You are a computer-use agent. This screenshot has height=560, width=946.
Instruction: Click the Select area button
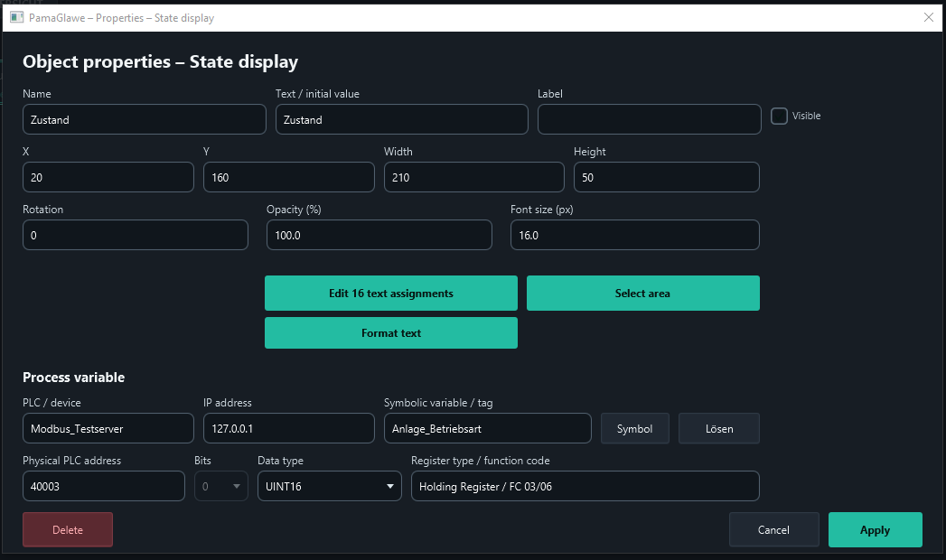[642, 293]
